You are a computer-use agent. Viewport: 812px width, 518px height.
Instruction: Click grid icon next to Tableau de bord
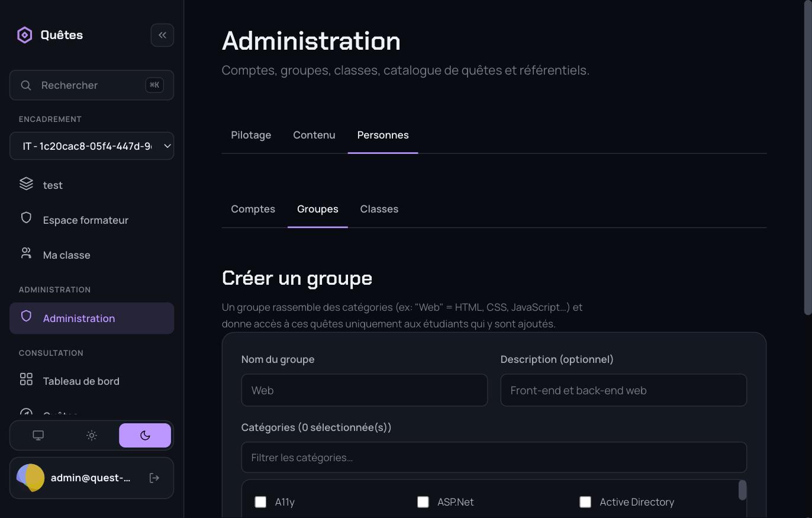(x=26, y=379)
